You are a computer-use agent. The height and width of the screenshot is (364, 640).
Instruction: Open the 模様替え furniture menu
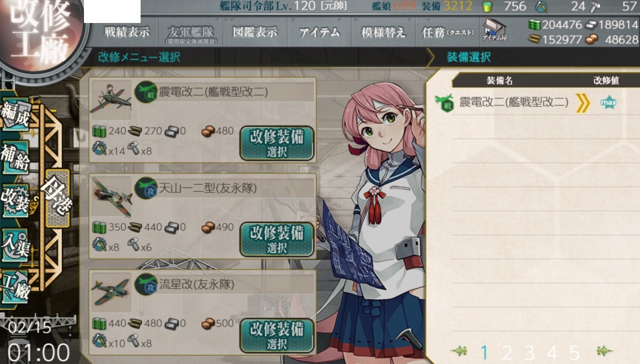tap(383, 32)
